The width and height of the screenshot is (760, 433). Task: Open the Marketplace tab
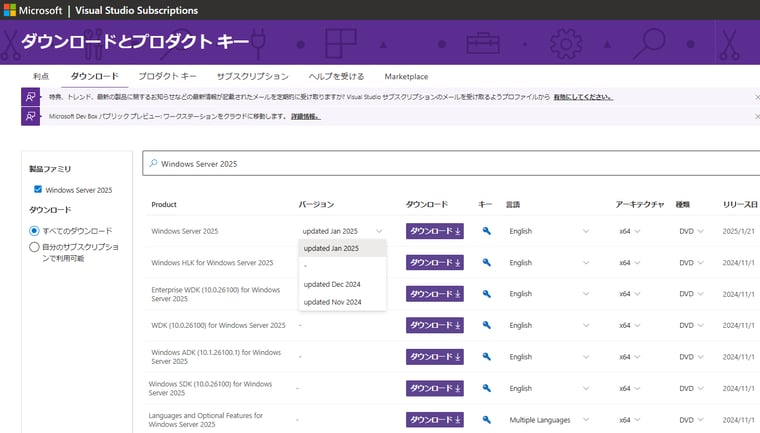click(405, 77)
